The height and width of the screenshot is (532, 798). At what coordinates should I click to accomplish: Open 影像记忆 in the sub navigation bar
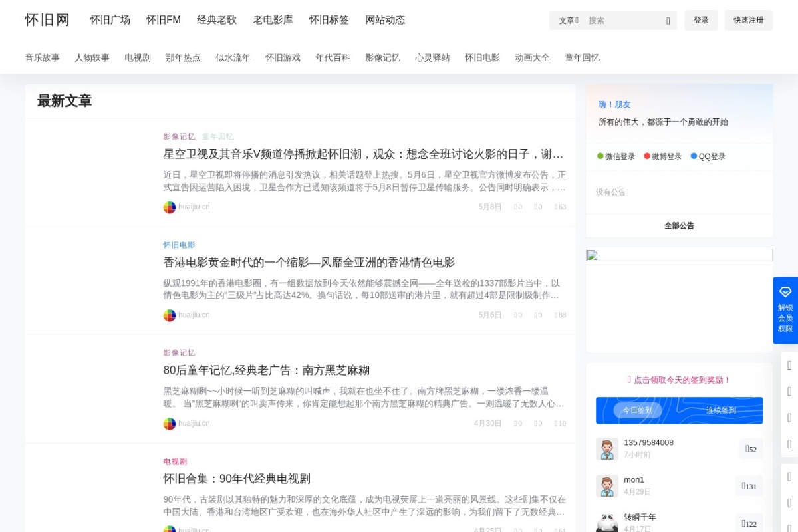pos(382,58)
